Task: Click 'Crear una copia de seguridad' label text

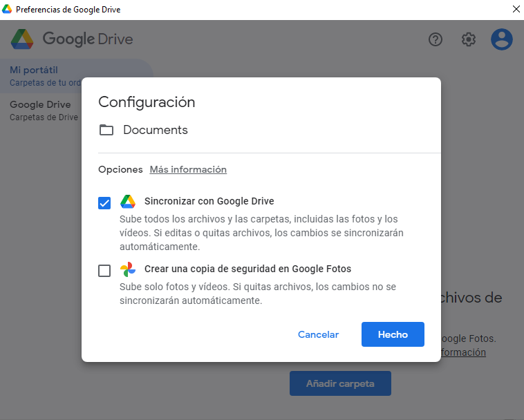Action: click(247, 269)
